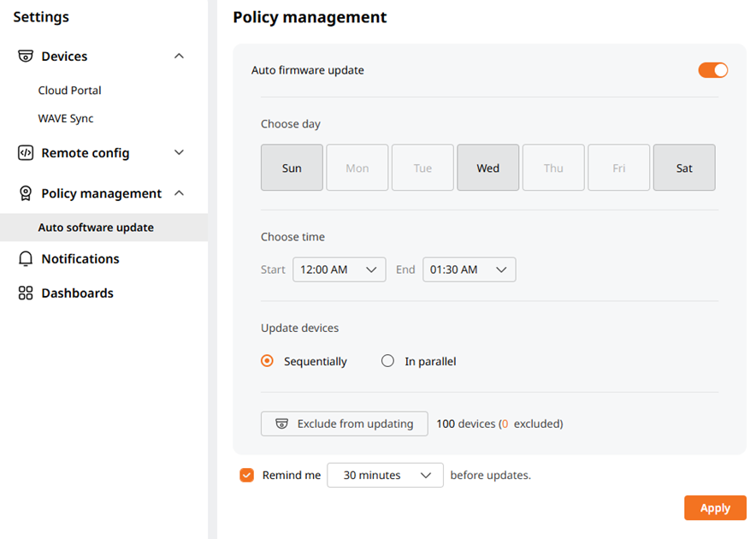This screenshot has height=539, width=756.
Task: Click the Devices camera icon in sidebar
Action: pos(26,56)
